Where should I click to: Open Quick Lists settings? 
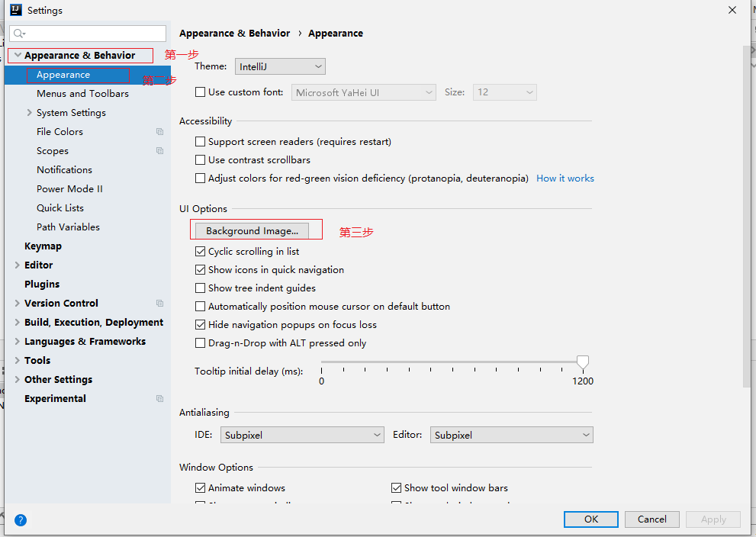pyautogui.click(x=60, y=207)
